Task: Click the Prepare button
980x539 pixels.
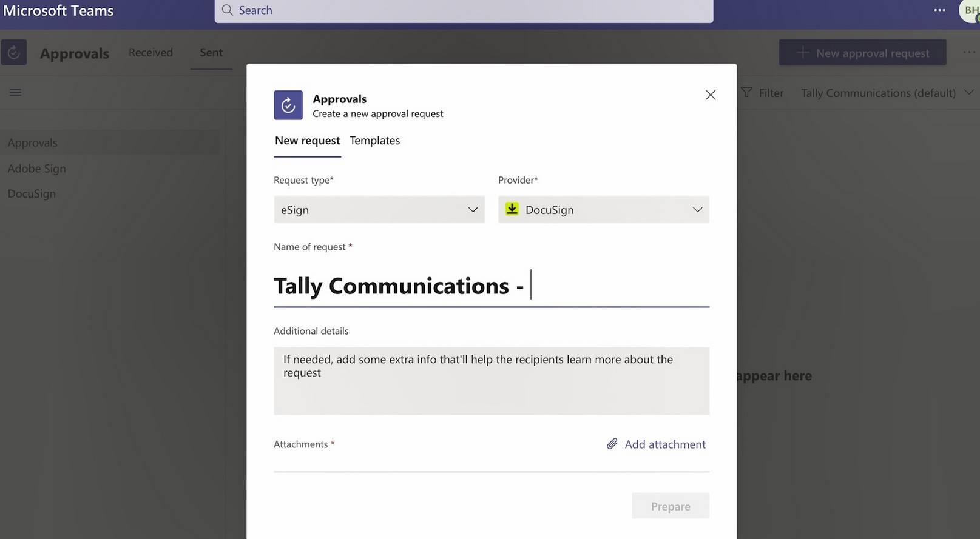Action: click(671, 506)
